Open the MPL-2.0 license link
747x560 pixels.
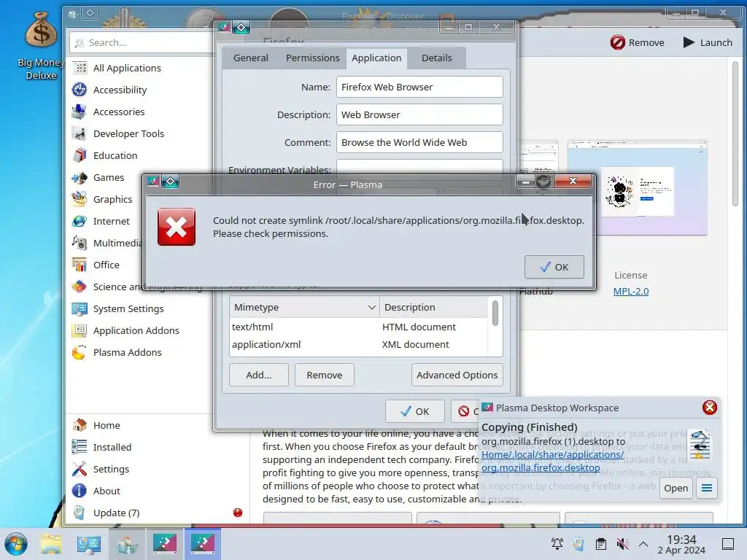631,292
